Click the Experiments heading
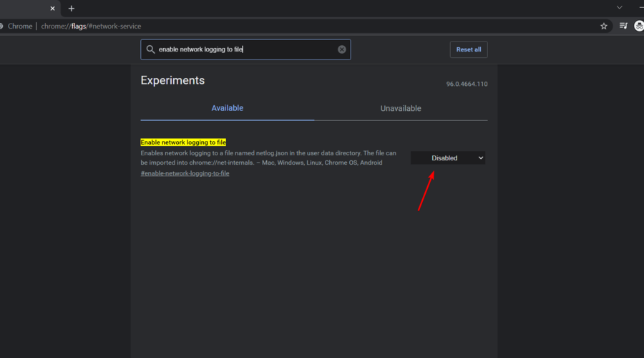This screenshot has height=358, width=644. 172,80
